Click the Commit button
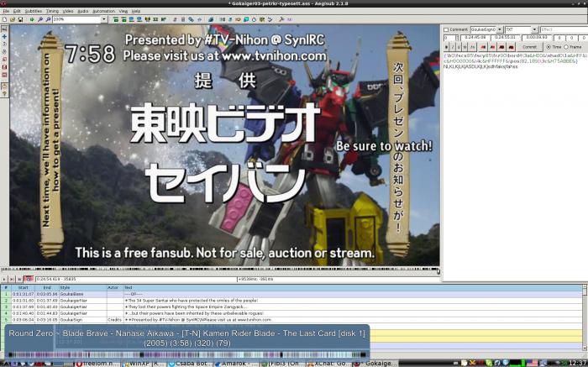 pos(529,47)
